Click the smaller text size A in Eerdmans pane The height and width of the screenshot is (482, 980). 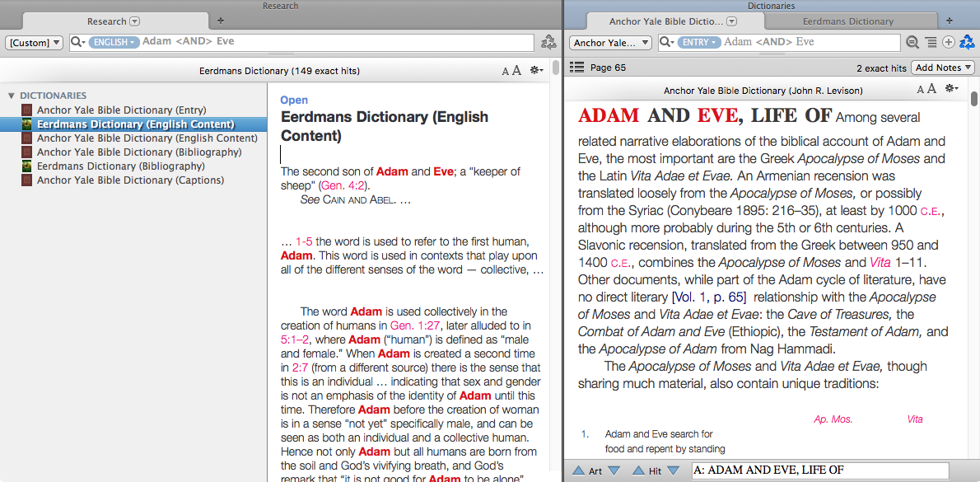pyautogui.click(x=506, y=72)
